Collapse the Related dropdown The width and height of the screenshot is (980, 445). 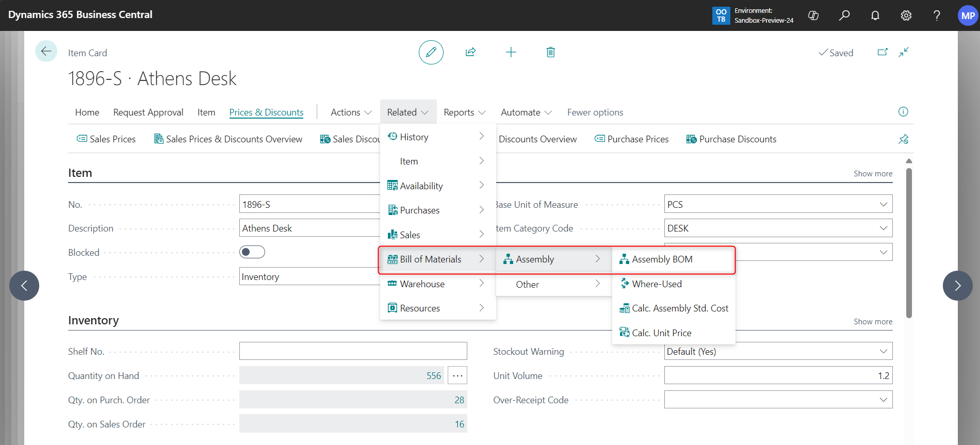pyautogui.click(x=408, y=112)
